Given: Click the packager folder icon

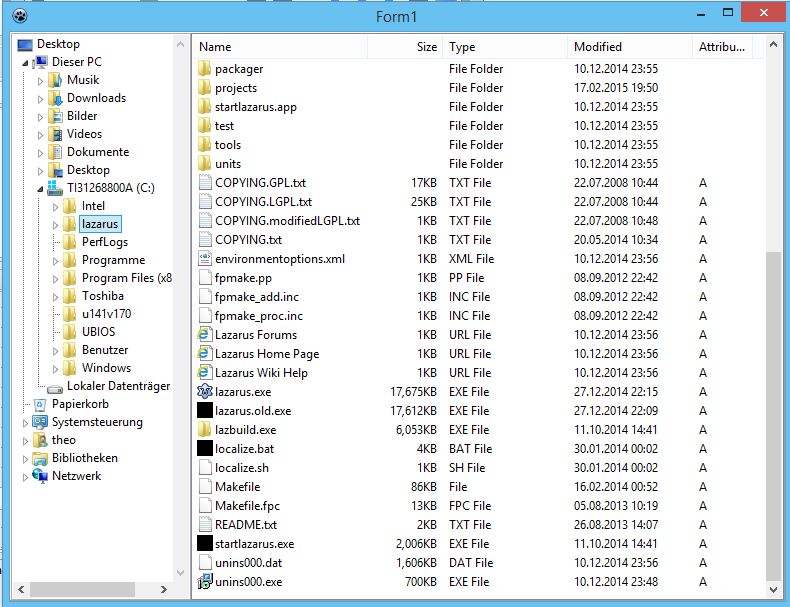Looking at the screenshot, I should pos(205,69).
